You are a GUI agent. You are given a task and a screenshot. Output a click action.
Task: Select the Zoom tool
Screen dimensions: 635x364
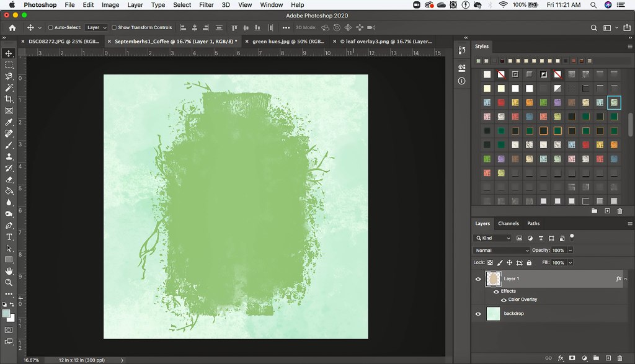[x=9, y=282]
